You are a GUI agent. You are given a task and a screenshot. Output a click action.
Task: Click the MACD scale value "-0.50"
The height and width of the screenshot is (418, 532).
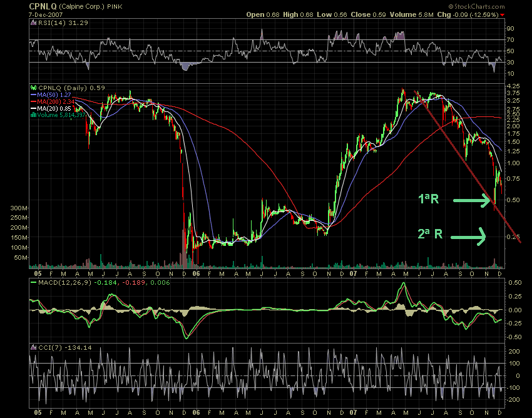514,337
